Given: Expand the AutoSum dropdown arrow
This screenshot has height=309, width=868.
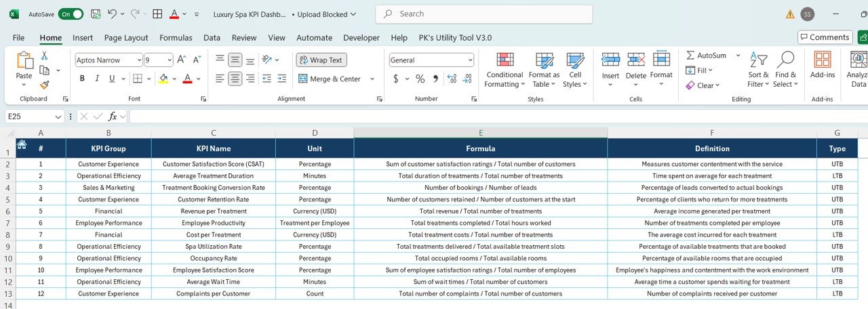Looking at the screenshot, I should tap(738, 55).
